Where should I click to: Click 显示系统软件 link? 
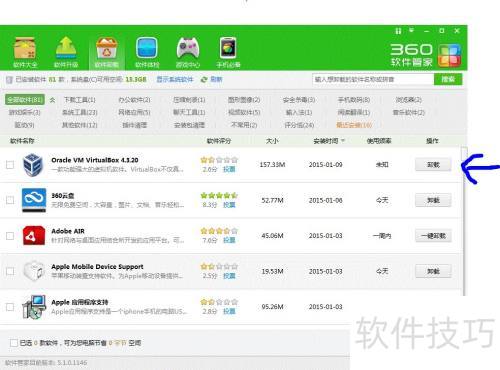coord(175,79)
